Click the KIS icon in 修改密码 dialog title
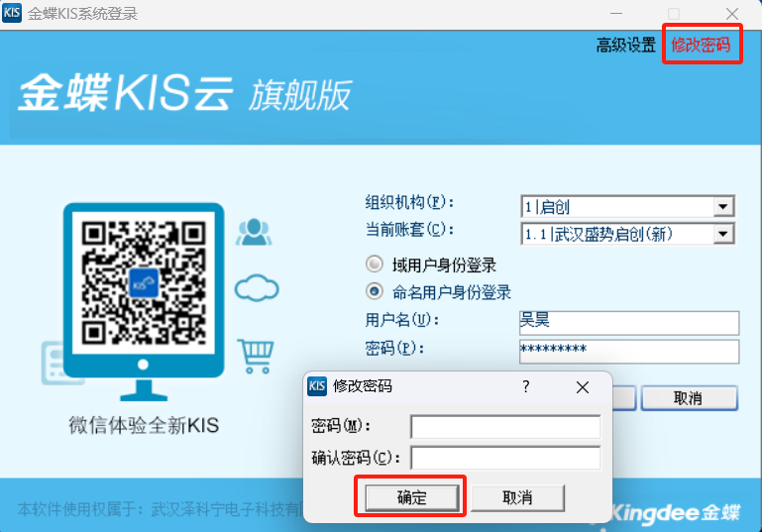Screen dimensions: 762x532 coord(317,386)
